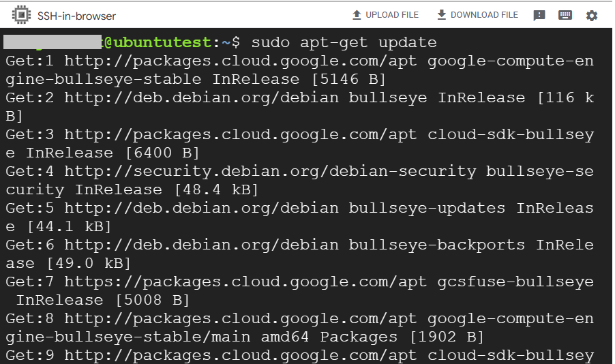Open the send feedback icon
615x364 pixels.
point(539,16)
